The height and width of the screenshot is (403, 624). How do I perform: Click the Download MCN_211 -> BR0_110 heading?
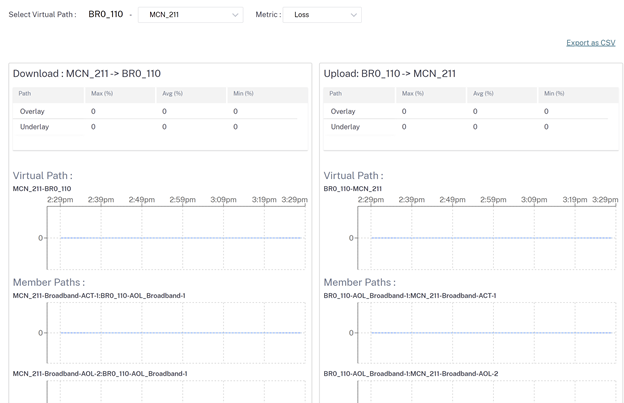pyautogui.click(x=87, y=74)
